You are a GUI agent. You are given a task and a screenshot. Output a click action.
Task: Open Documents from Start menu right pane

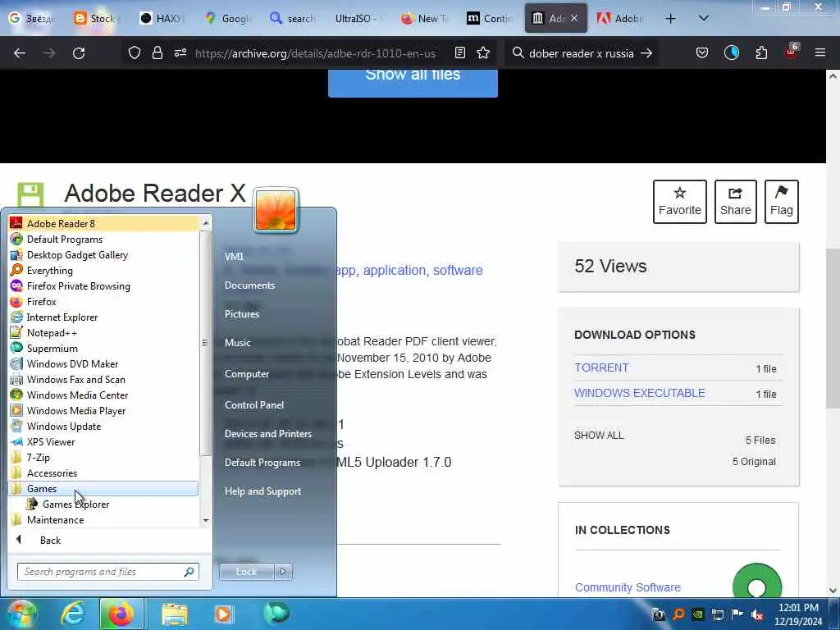pyautogui.click(x=249, y=285)
